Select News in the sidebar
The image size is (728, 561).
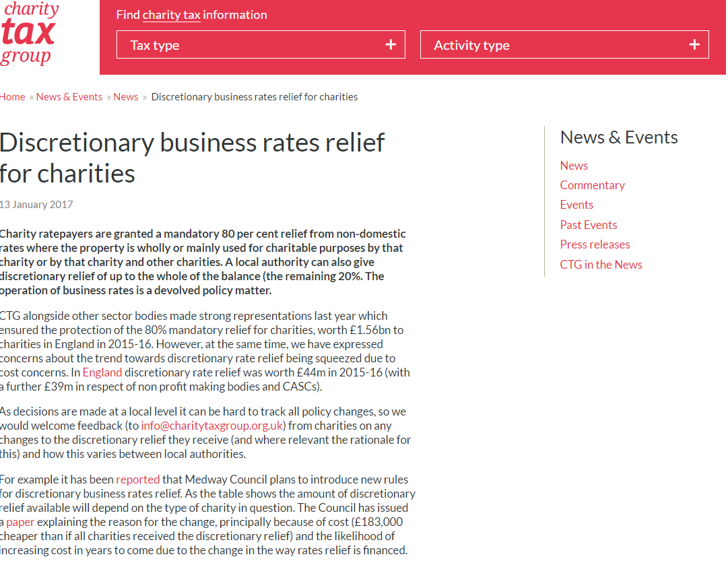click(574, 165)
